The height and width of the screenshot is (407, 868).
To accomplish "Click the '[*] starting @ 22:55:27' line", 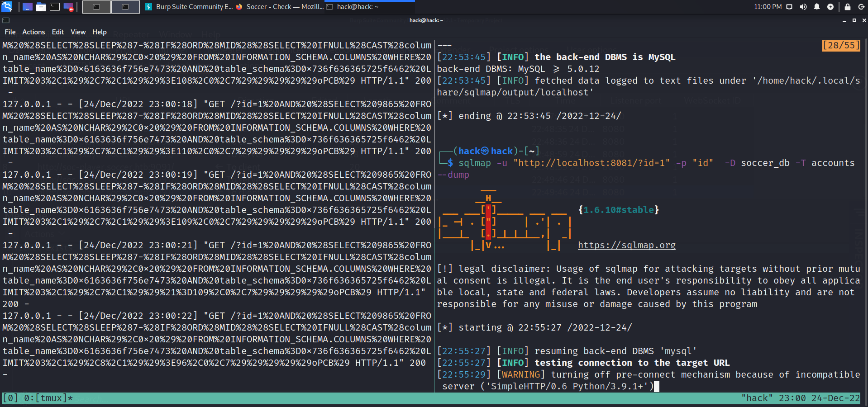I will tap(534, 327).
